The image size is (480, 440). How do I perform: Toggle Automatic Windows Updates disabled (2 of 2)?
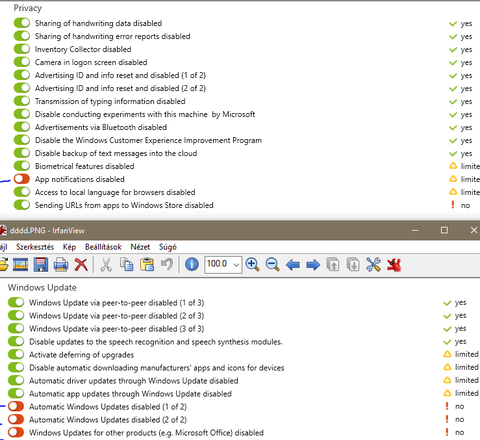(16, 419)
